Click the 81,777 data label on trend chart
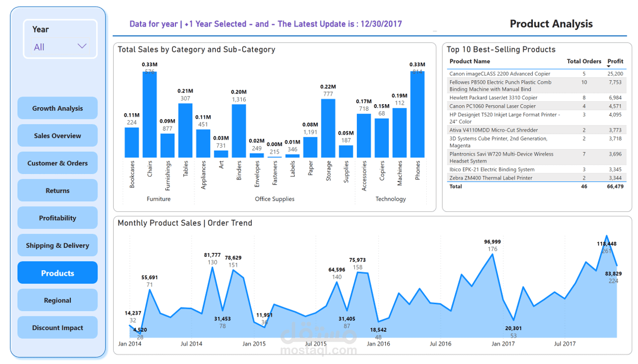This screenshot has height=364, width=638. tap(212, 255)
